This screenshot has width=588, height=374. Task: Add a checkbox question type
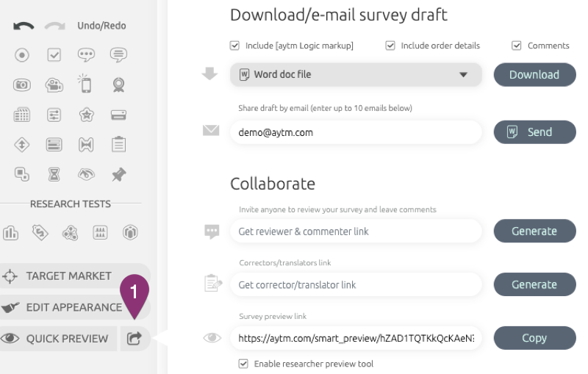pos(54,55)
